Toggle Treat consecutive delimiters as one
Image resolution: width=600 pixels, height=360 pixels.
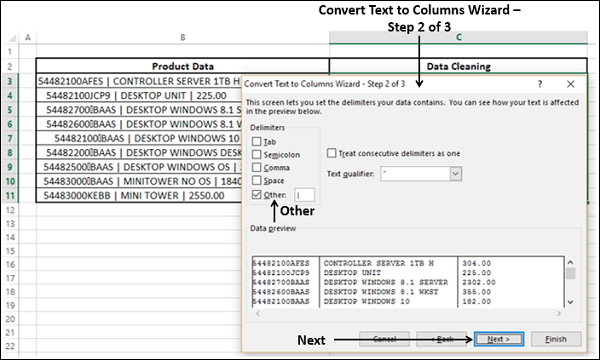331,153
